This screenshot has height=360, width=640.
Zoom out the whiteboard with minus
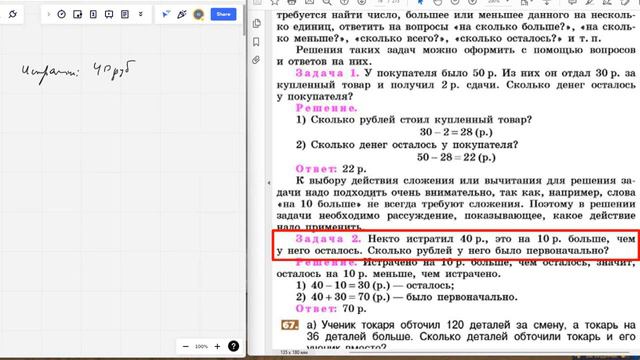(x=185, y=346)
